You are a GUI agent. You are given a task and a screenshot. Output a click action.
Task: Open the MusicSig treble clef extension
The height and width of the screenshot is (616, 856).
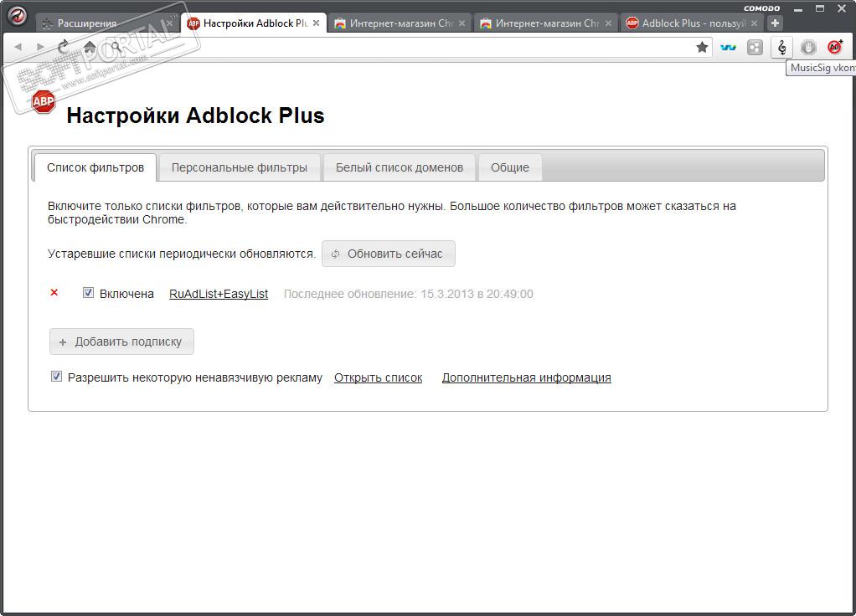pos(781,48)
